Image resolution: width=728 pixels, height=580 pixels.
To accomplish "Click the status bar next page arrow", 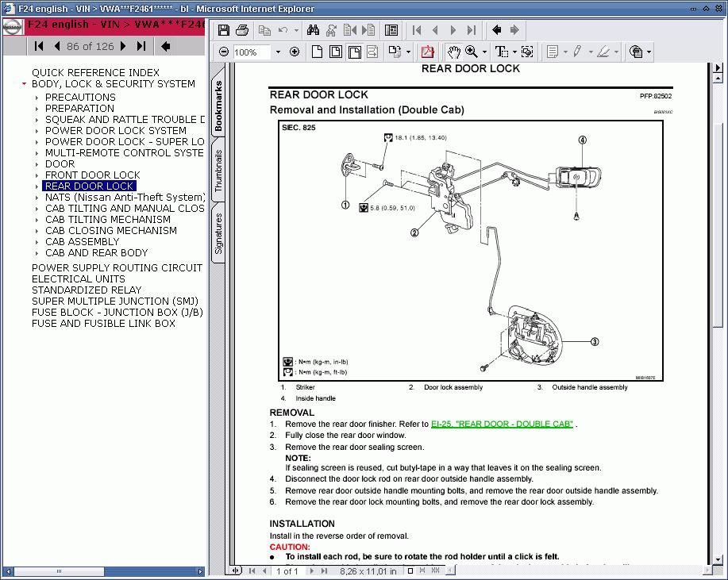I will [312, 570].
